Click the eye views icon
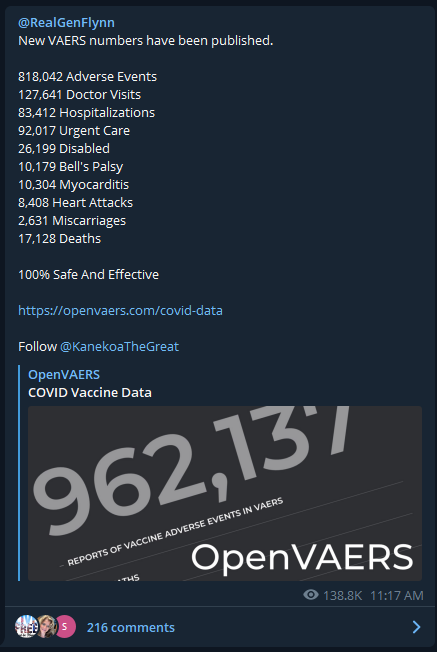The image size is (437, 652). 311,595
